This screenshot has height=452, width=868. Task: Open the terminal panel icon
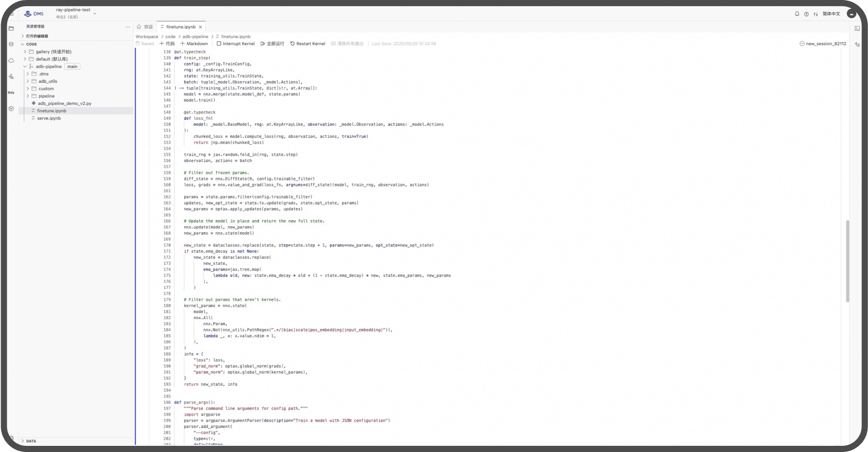(857, 29)
